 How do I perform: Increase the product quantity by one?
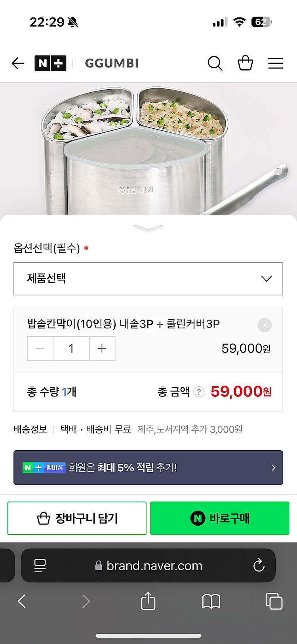click(102, 349)
